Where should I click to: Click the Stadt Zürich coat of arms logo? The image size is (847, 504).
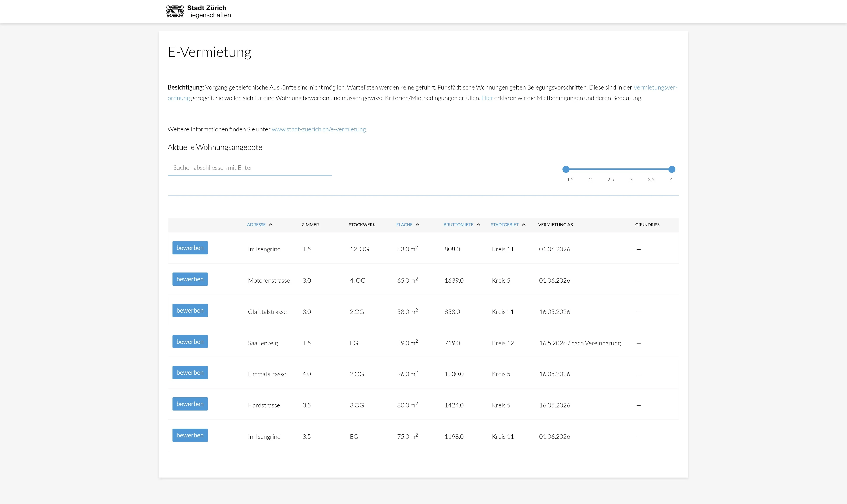tap(175, 11)
